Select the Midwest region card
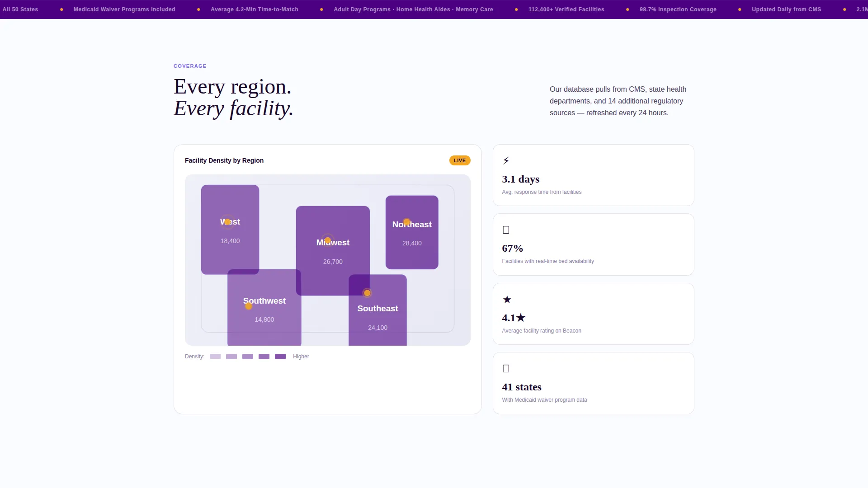Screen dimensions: 868x488 point(333,251)
